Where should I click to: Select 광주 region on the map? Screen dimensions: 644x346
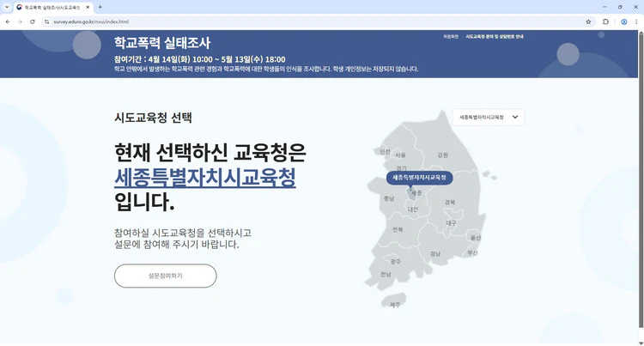[x=395, y=262]
